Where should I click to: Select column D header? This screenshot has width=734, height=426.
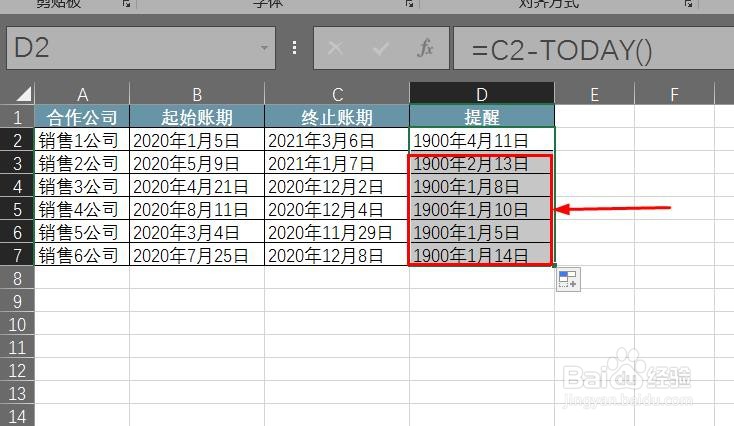pyautogui.click(x=482, y=94)
